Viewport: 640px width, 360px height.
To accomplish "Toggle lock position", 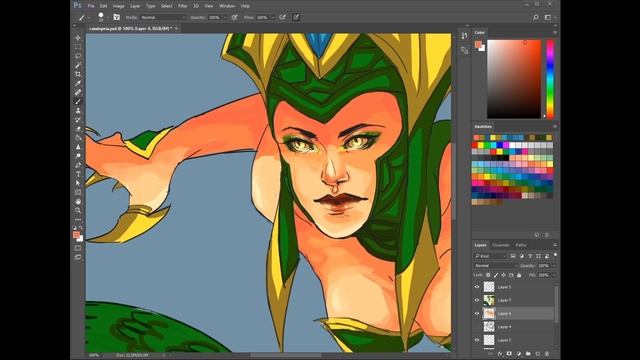I will (x=504, y=275).
